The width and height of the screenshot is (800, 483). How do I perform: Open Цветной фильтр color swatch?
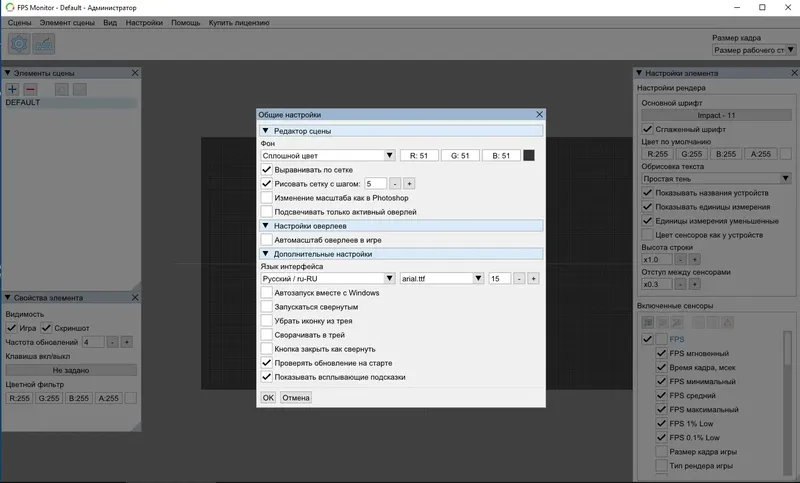click(131, 398)
